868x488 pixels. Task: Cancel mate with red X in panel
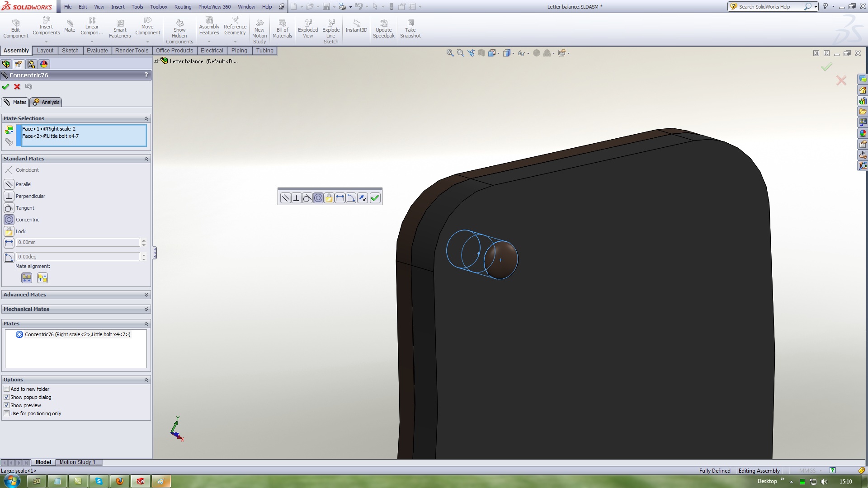(17, 87)
